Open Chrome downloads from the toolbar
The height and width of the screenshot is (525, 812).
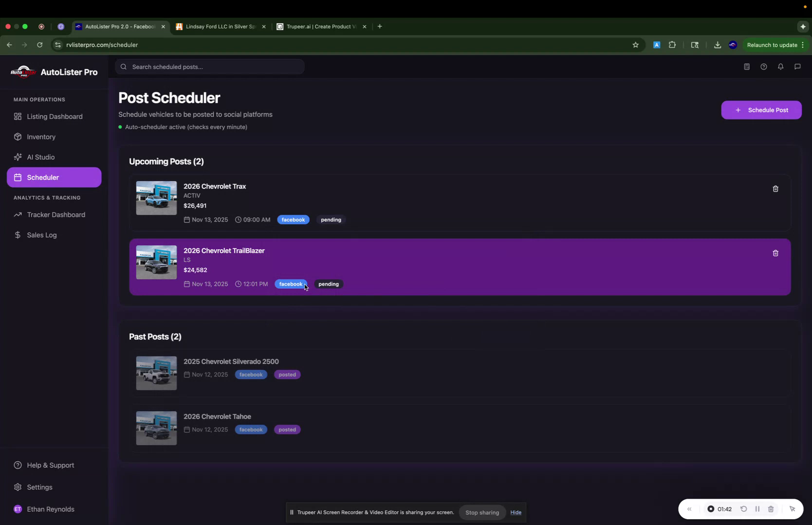[x=717, y=45]
